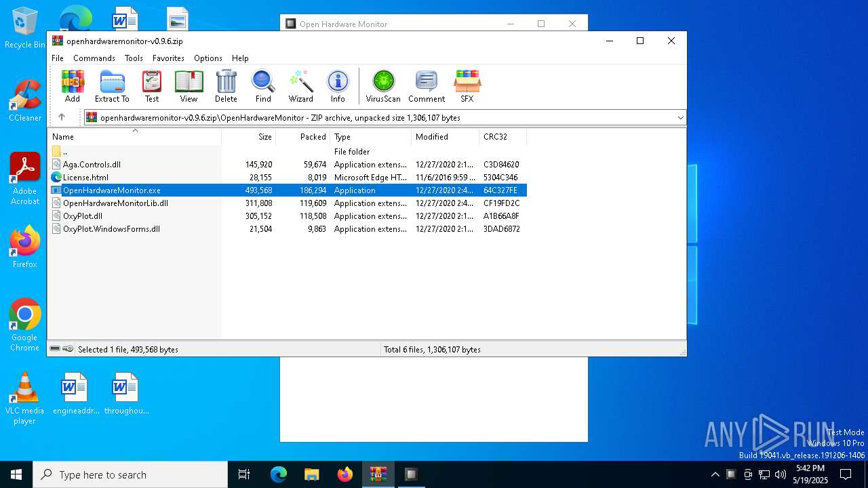Open the throughou Word document on desktop
This screenshot has width=868, height=488.
[126, 394]
